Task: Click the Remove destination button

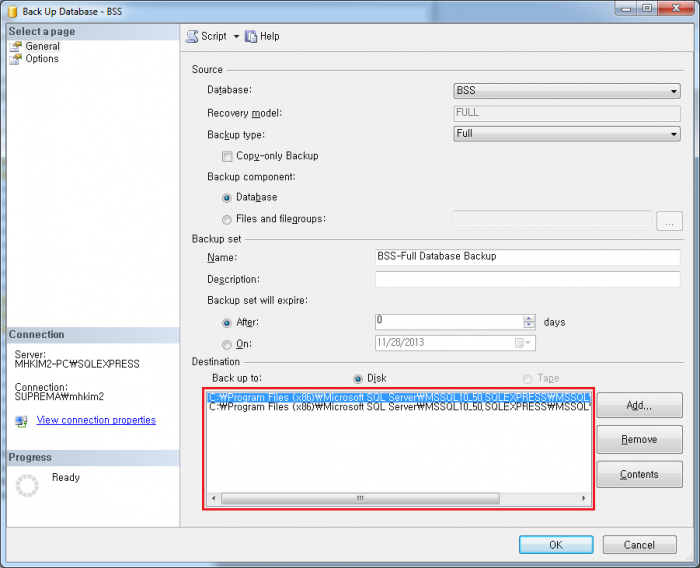Action: [x=639, y=440]
